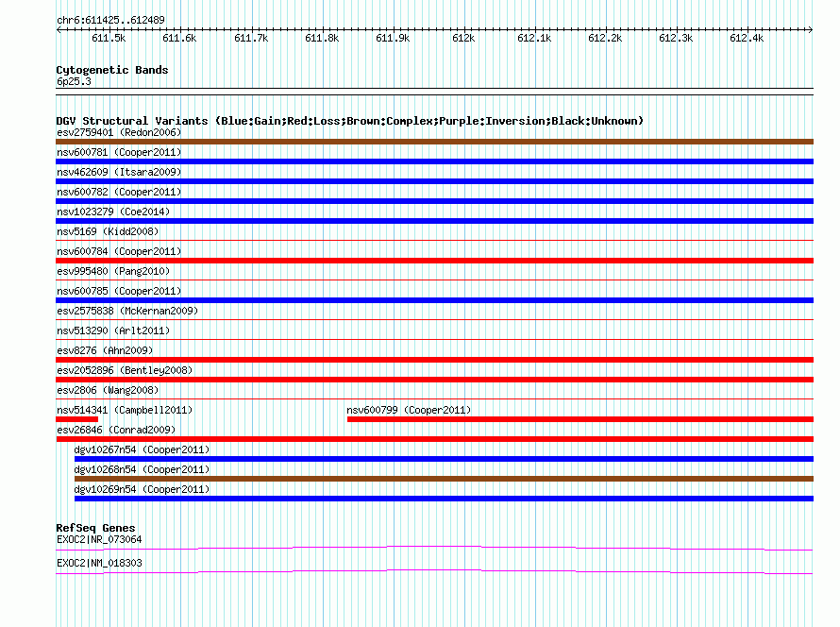840x627 pixels.
Task: Open nsv600785 (Cooper2011) variant label
Action: click(119, 291)
